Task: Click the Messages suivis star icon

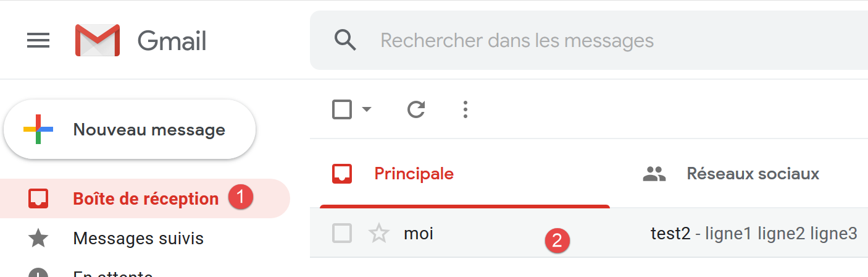Action: click(x=38, y=238)
